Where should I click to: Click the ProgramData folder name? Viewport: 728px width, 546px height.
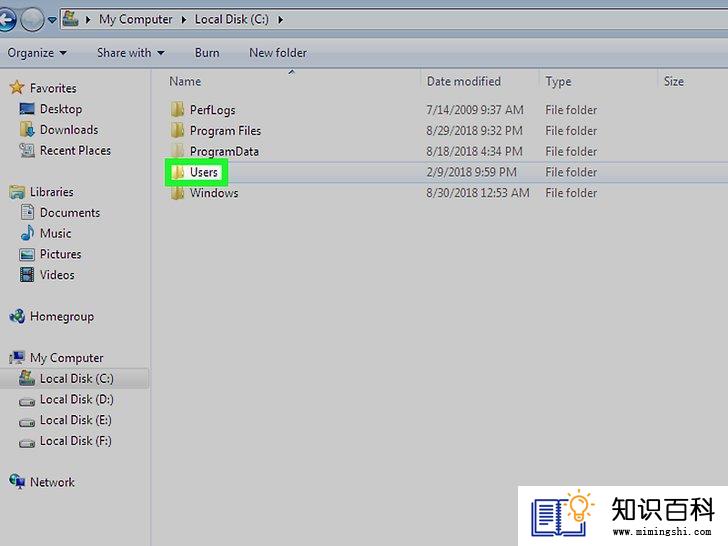[224, 152]
